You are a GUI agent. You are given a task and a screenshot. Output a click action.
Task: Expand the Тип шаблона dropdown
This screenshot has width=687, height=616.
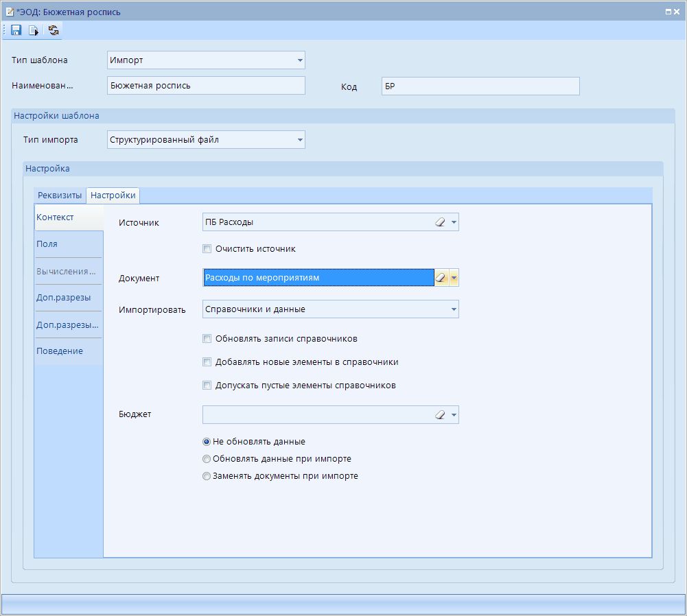(x=300, y=60)
